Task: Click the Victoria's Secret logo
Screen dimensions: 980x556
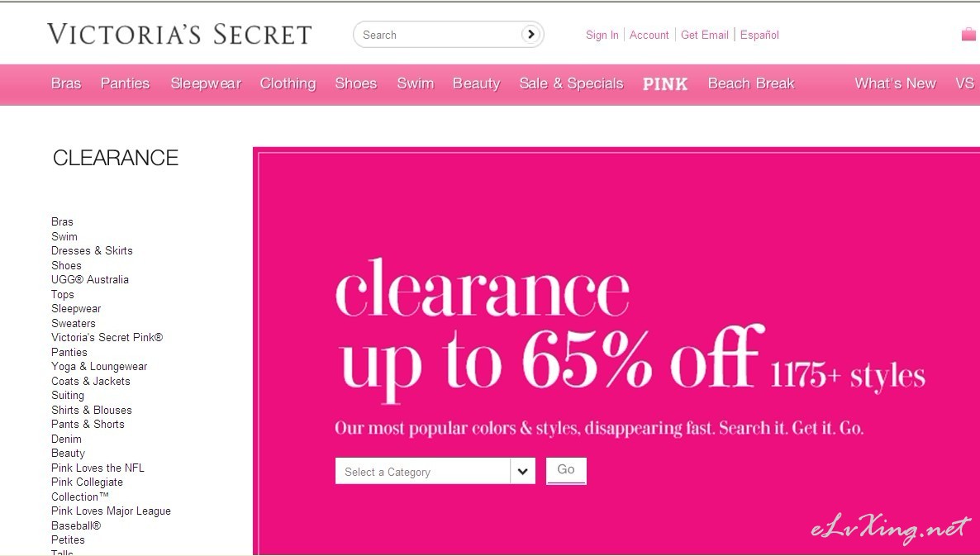Action: point(179,35)
